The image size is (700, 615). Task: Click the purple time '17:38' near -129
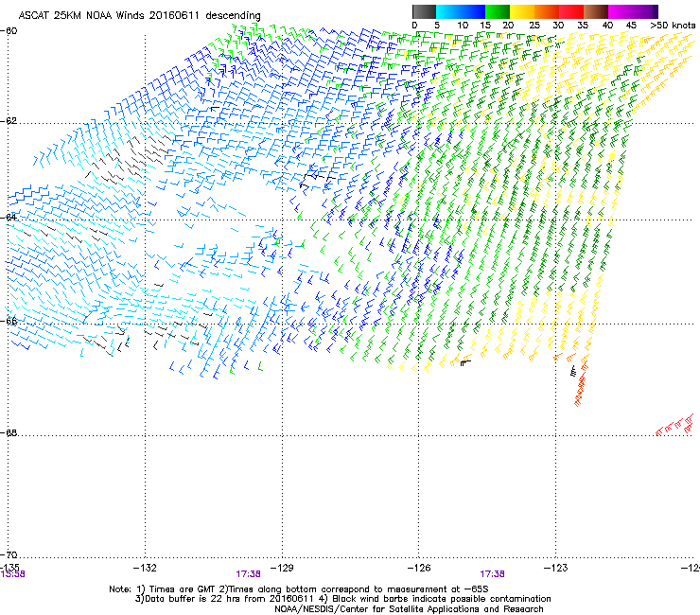pos(248,574)
